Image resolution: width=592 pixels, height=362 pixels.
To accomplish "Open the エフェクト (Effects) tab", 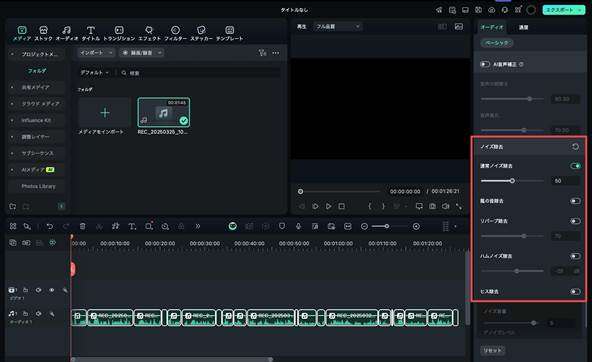I will 149,33.
